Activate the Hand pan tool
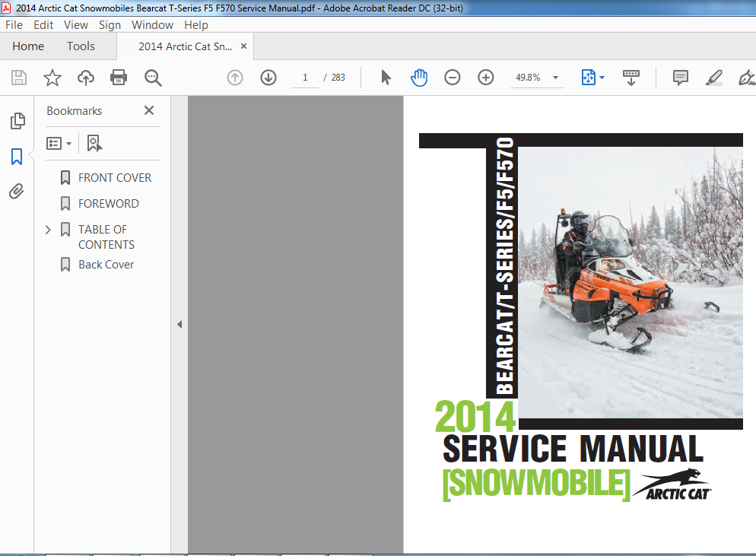This screenshot has width=756, height=556. [419, 78]
